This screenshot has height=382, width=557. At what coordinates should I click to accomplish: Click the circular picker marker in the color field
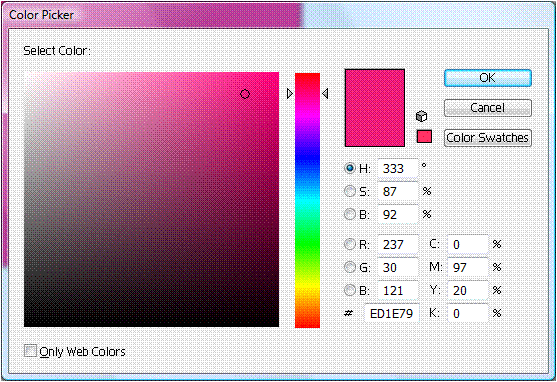click(x=245, y=94)
